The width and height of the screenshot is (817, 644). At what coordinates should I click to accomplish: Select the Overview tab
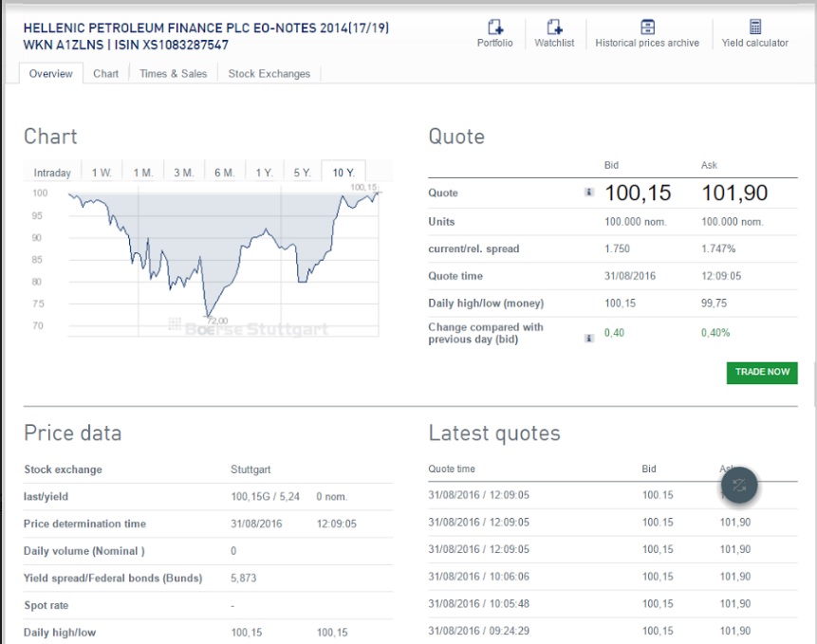click(50, 74)
